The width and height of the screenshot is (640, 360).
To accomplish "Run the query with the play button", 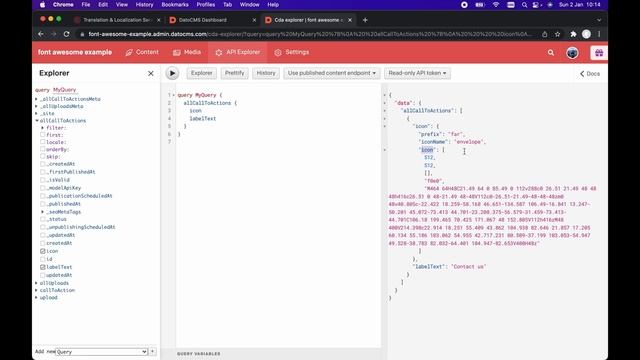I will coord(172,73).
